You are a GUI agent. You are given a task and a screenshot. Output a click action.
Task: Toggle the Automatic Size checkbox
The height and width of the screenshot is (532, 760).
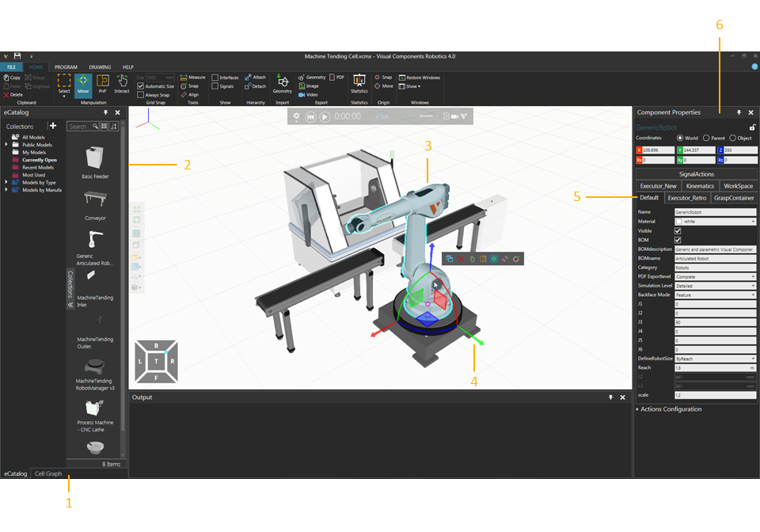pyautogui.click(x=141, y=86)
